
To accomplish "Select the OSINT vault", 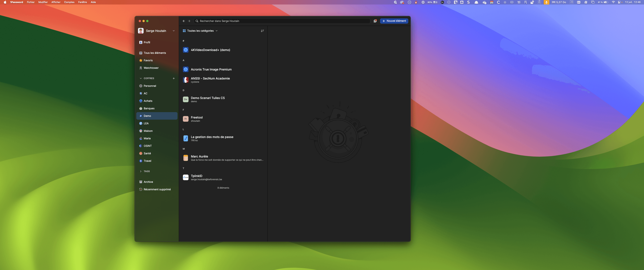I will (x=157, y=146).
